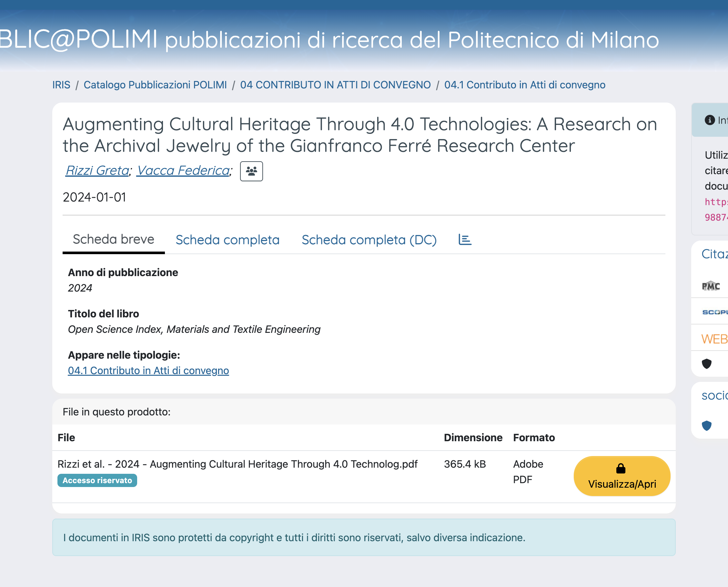Click the show all authors group icon
The width and height of the screenshot is (728, 587).
point(251,171)
